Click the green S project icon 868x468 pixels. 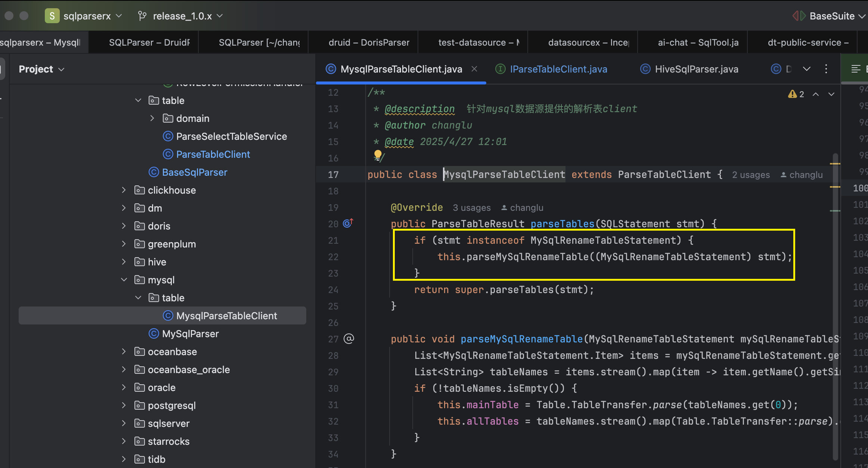52,16
